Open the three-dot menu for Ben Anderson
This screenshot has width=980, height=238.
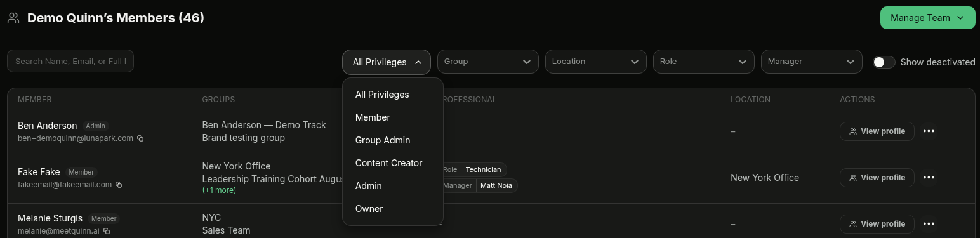coord(929,131)
